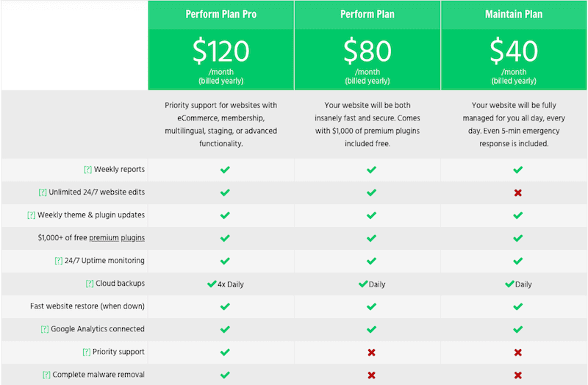The height and width of the screenshot is (385, 588).
Task: Click the red X for Perform Plan priority support
Action: pyautogui.click(x=371, y=353)
